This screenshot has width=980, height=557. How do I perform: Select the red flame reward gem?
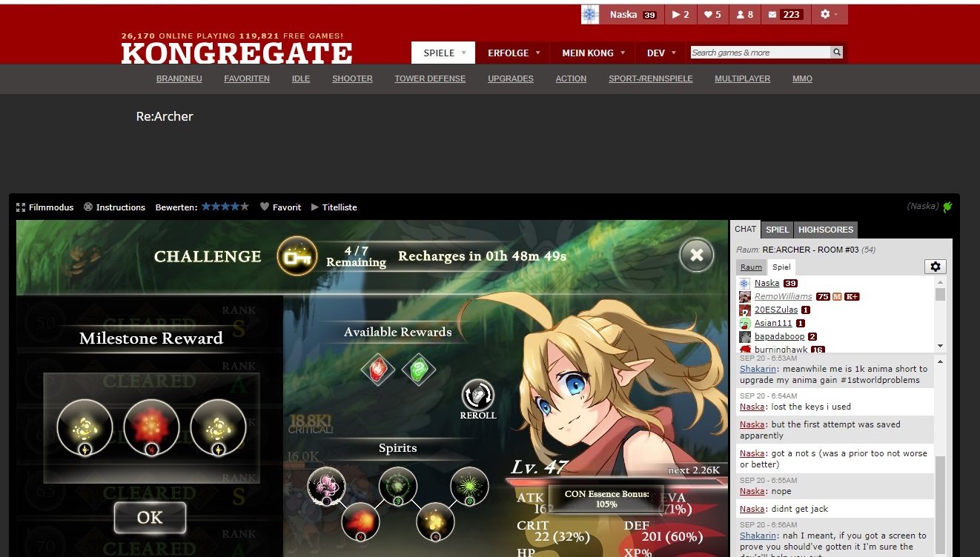(378, 370)
